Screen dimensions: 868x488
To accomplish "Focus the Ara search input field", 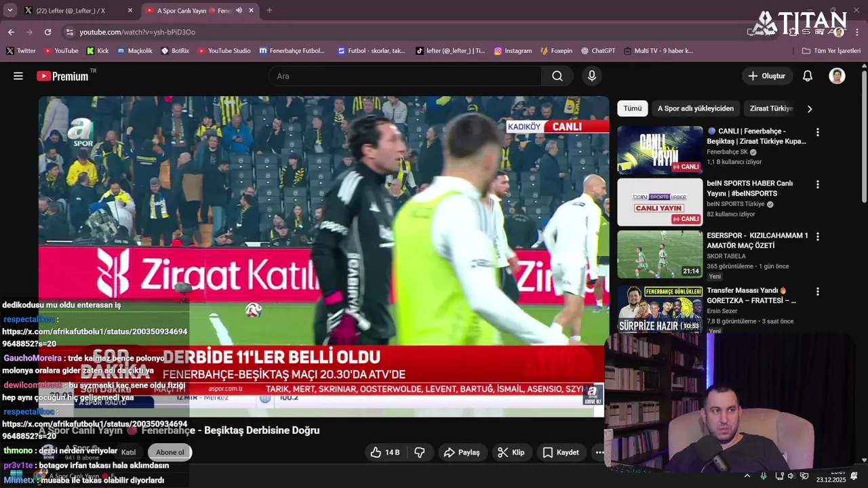I will [405, 76].
